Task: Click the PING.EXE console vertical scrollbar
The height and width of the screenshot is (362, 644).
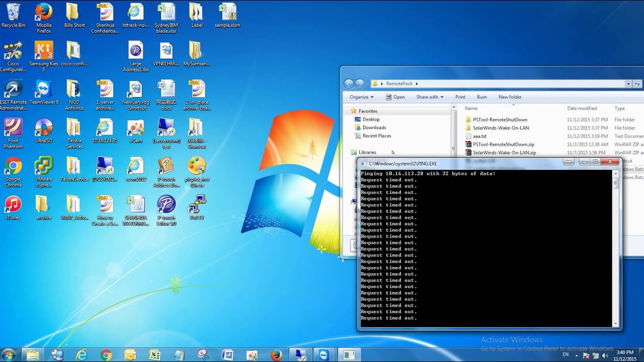Action: click(615, 248)
